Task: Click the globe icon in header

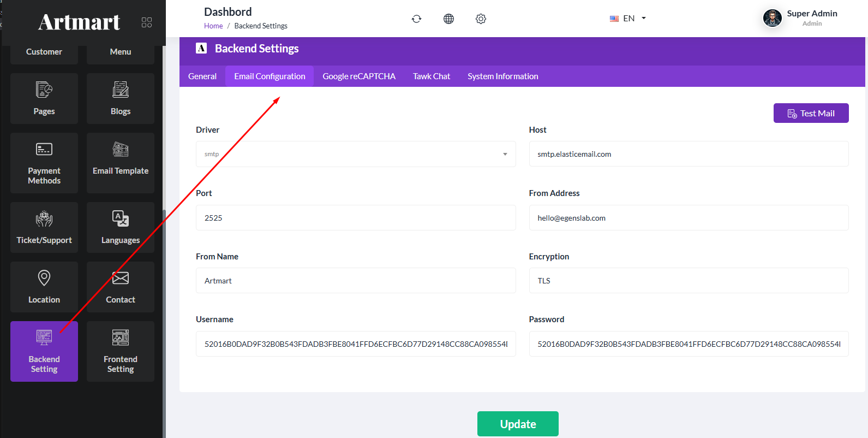Action: pyautogui.click(x=448, y=19)
